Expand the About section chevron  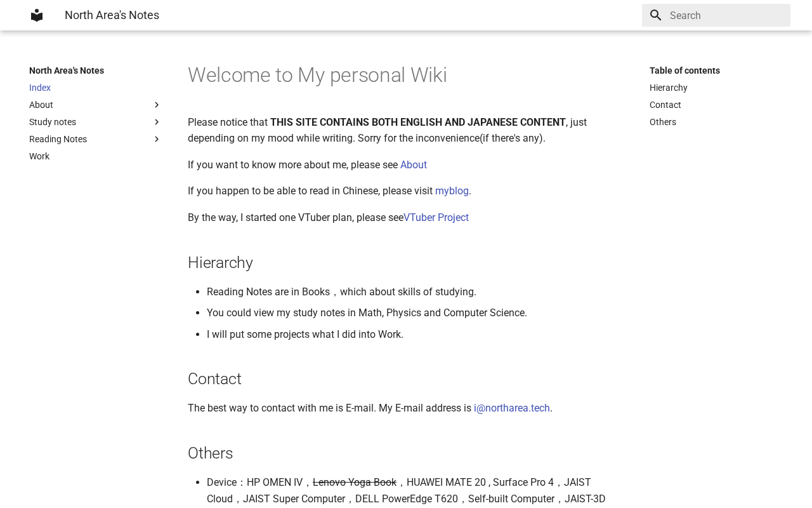pyautogui.click(x=157, y=105)
